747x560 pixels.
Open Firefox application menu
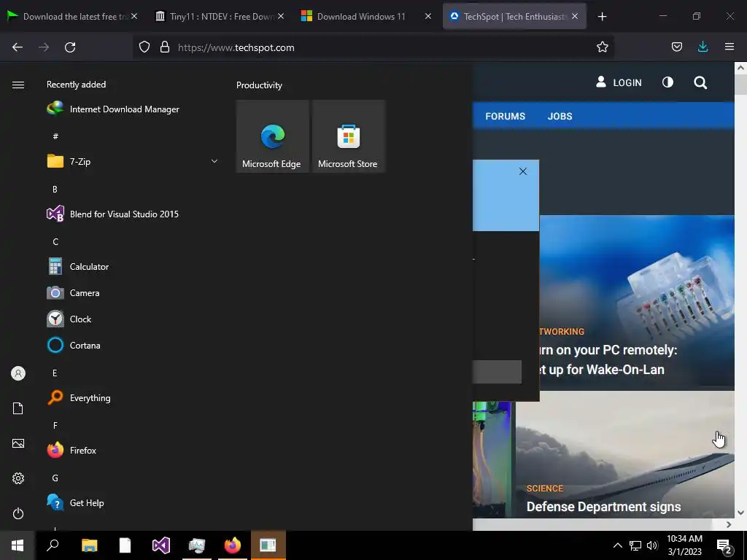tap(729, 47)
